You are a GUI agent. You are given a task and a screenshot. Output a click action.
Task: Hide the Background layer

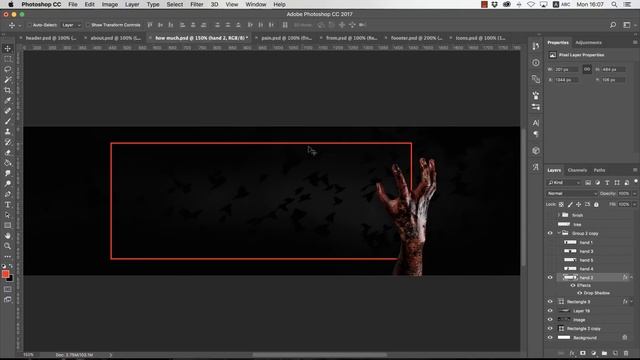pos(550,338)
